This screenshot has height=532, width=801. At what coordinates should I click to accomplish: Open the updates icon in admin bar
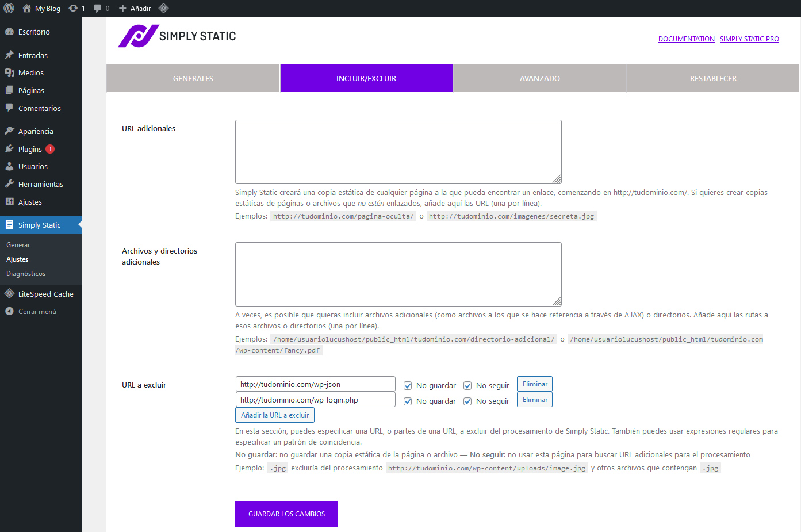73,8
